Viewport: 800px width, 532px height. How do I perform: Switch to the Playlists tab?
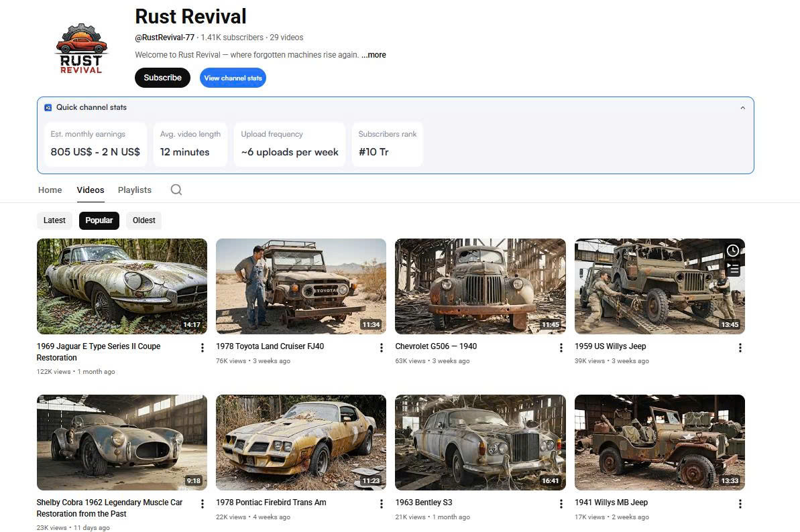(x=135, y=190)
